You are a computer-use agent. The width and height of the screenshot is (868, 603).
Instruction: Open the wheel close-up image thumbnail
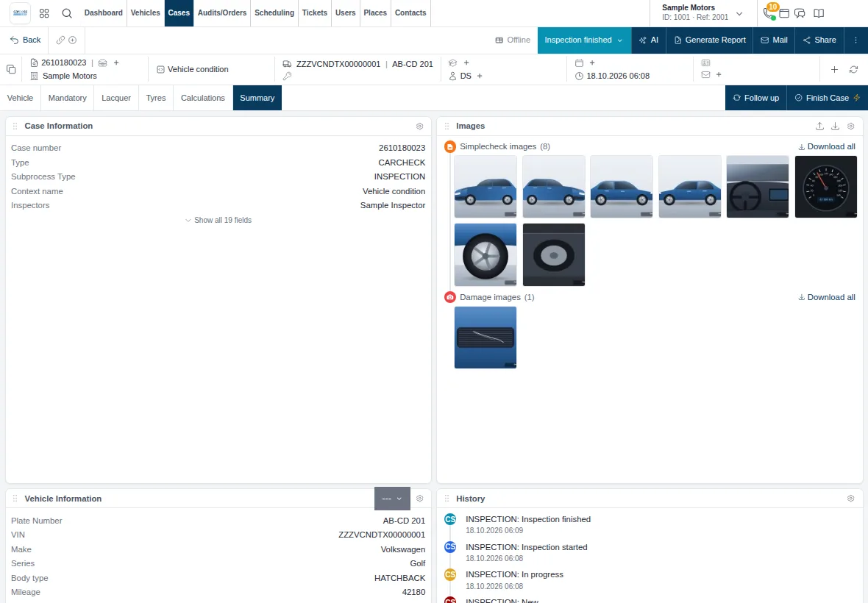click(x=485, y=254)
